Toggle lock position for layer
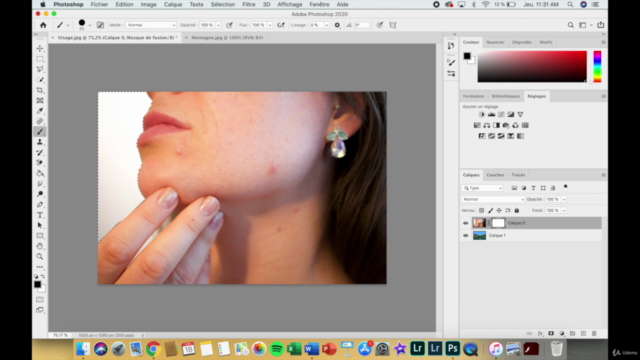640x360 pixels. (x=499, y=211)
